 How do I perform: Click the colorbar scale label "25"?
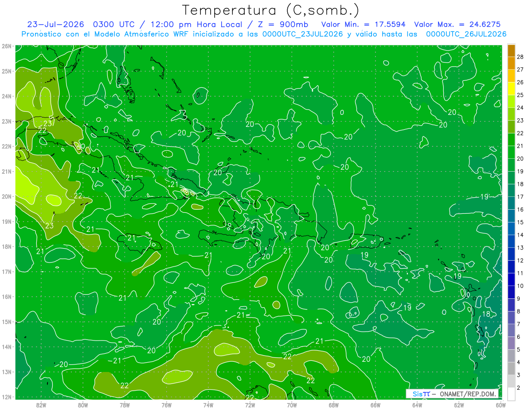click(520, 95)
